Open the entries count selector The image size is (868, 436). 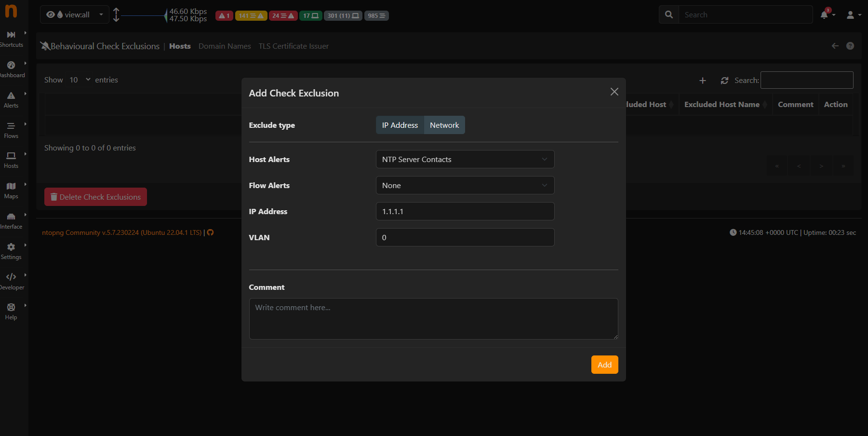click(79, 80)
